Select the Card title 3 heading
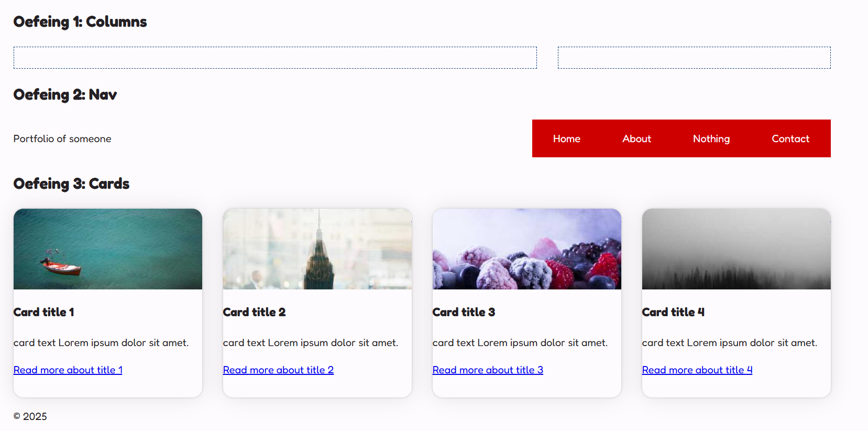868x431 pixels. coord(464,313)
